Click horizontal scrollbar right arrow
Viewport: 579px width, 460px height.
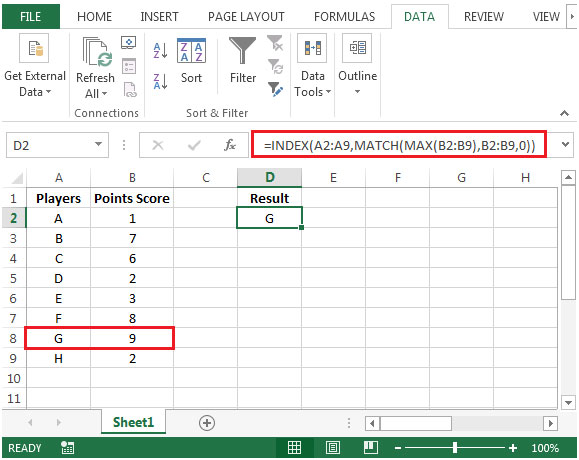click(551, 423)
